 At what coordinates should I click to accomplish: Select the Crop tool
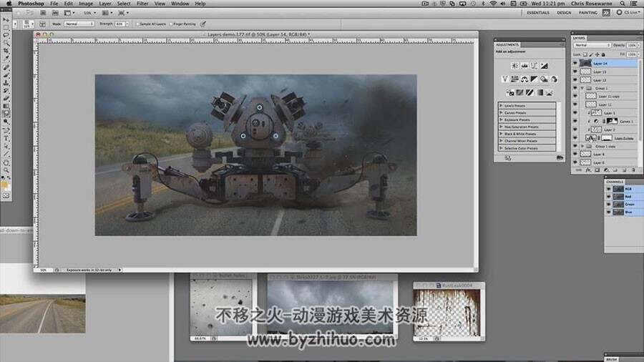pos(6,51)
